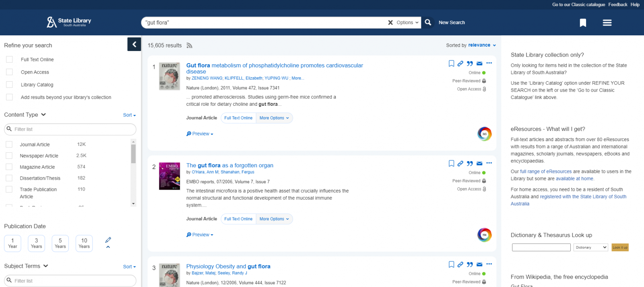Click the RSS feed icon beside results count
This screenshot has height=287, width=644.
click(189, 45)
